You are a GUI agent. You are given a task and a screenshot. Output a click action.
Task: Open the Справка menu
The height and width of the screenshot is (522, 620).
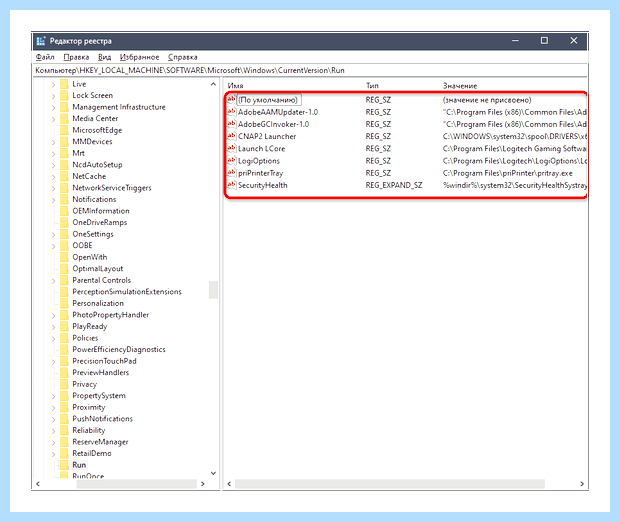pos(182,57)
